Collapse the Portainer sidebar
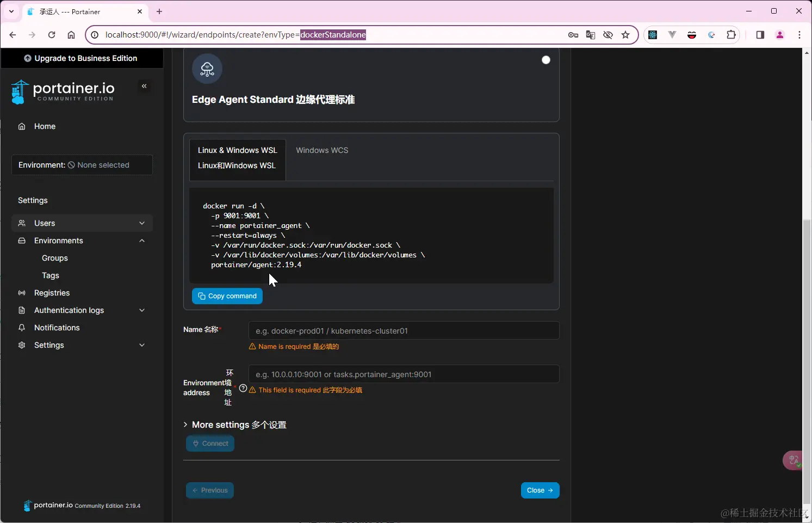The height and width of the screenshot is (523, 812). click(x=144, y=86)
